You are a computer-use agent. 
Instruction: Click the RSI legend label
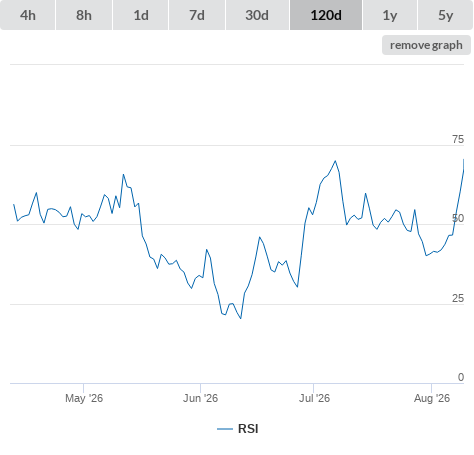tap(248, 429)
